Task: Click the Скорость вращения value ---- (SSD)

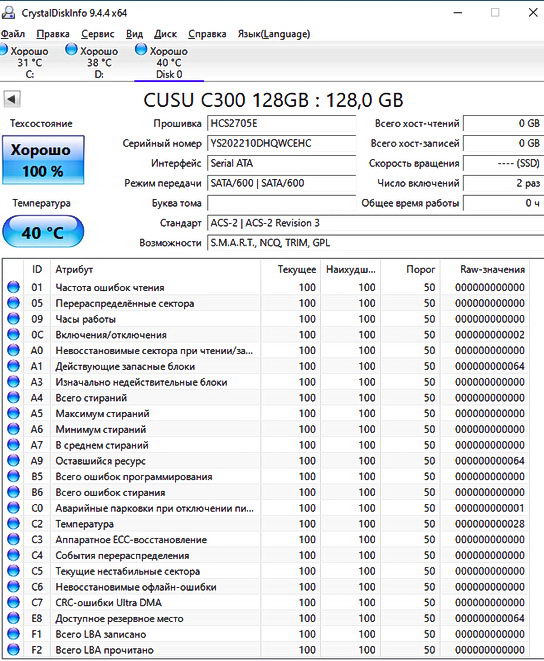Action: (x=503, y=163)
